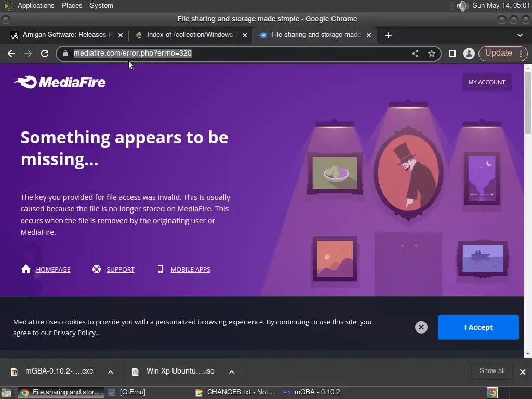Screen dimensions: 532x399
Task: Open Chrome three-dot menu
Action: (521, 54)
